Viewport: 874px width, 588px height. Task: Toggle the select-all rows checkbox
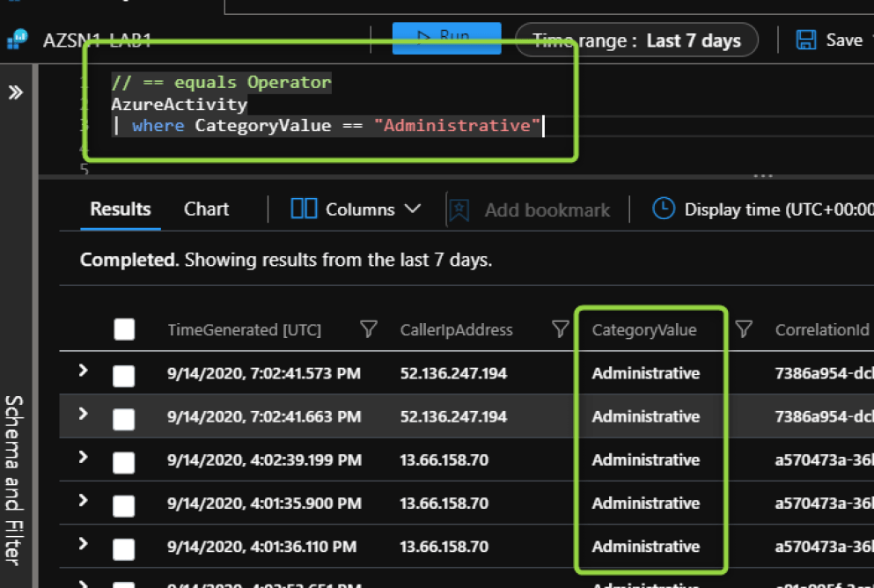point(124,329)
